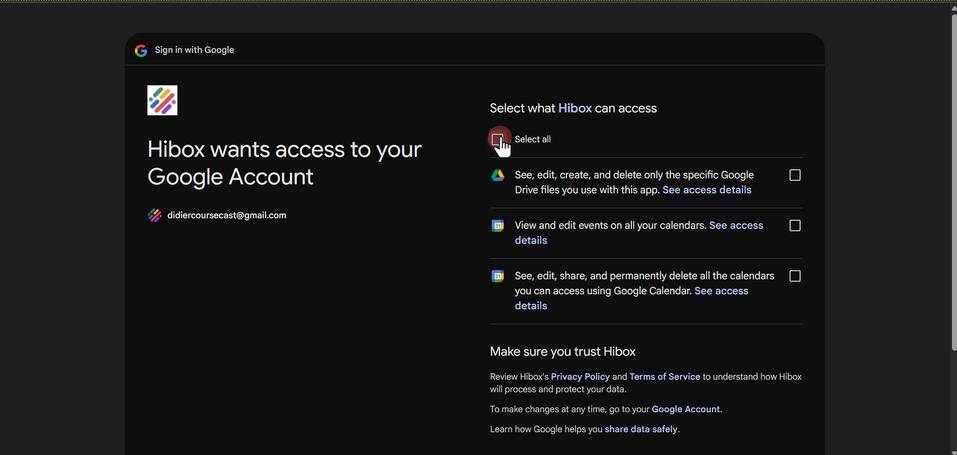Click the Hibox wants access heading
Image resolution: width=957 pixels, height=455 pixels.
(284, 163)
